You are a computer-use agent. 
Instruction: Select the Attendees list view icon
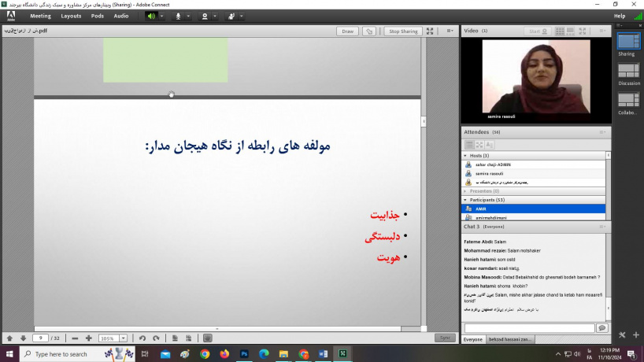pos(469,145)
